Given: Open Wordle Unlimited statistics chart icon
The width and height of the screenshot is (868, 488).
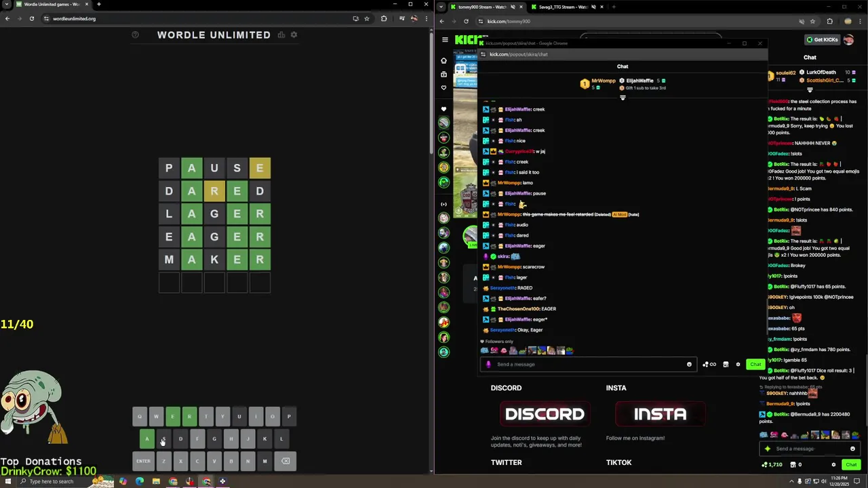Looking at the screenshot, I should [x=281, y=35].
